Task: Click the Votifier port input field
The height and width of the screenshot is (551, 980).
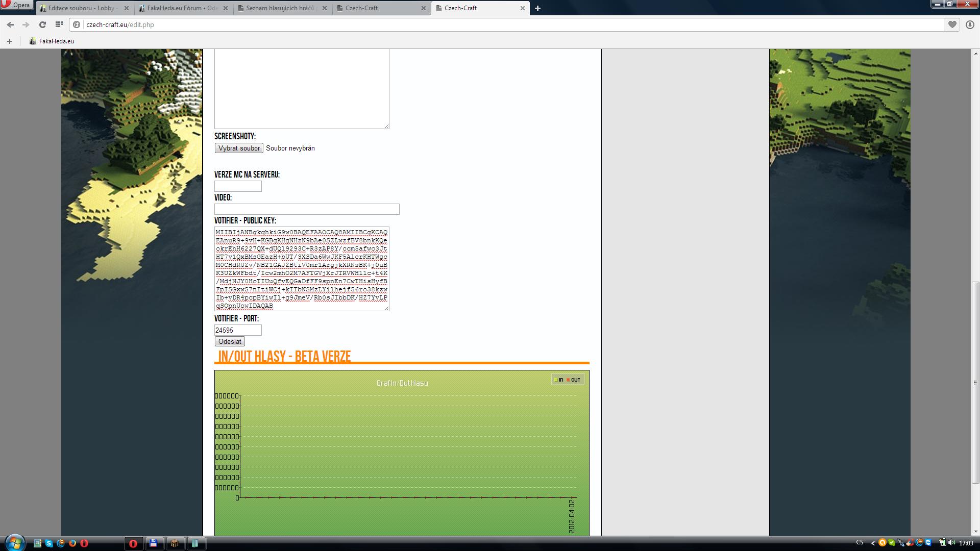Action: [238, 330]
